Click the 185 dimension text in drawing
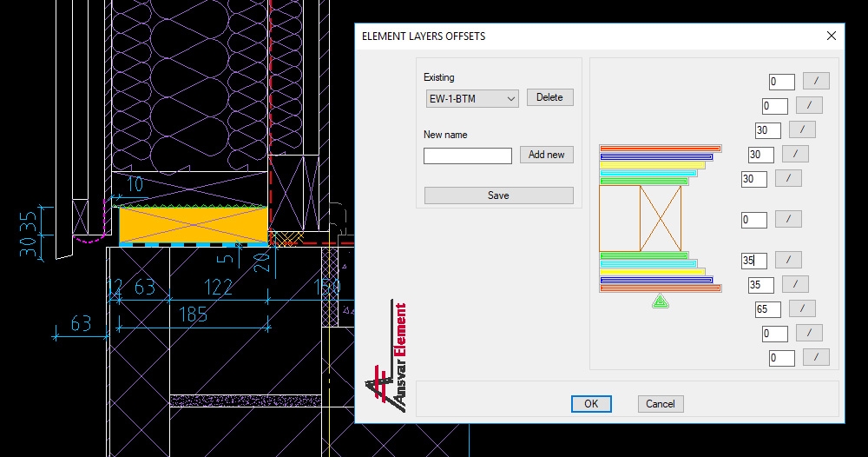Screen dimensions: 868x457 (194, 315)
